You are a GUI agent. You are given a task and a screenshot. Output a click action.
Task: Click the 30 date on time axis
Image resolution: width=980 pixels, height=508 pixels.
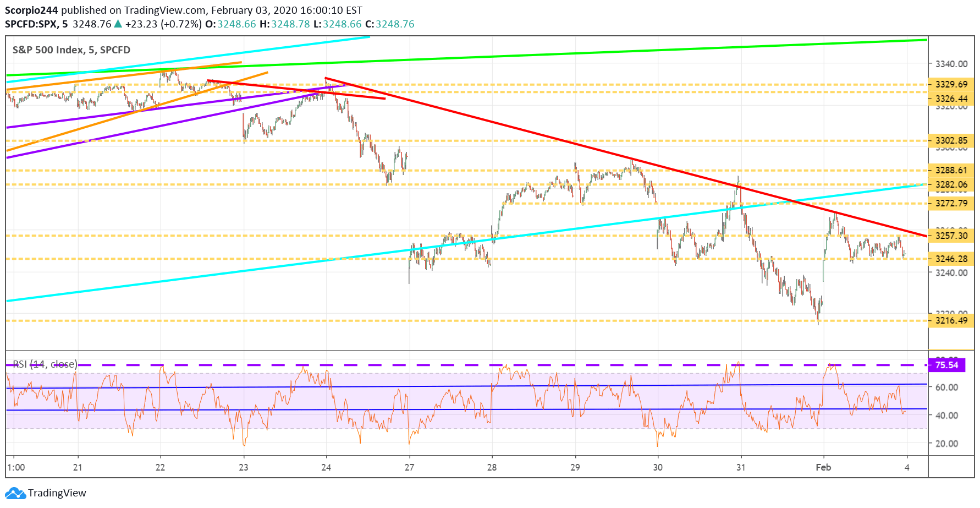pos(658,467)
